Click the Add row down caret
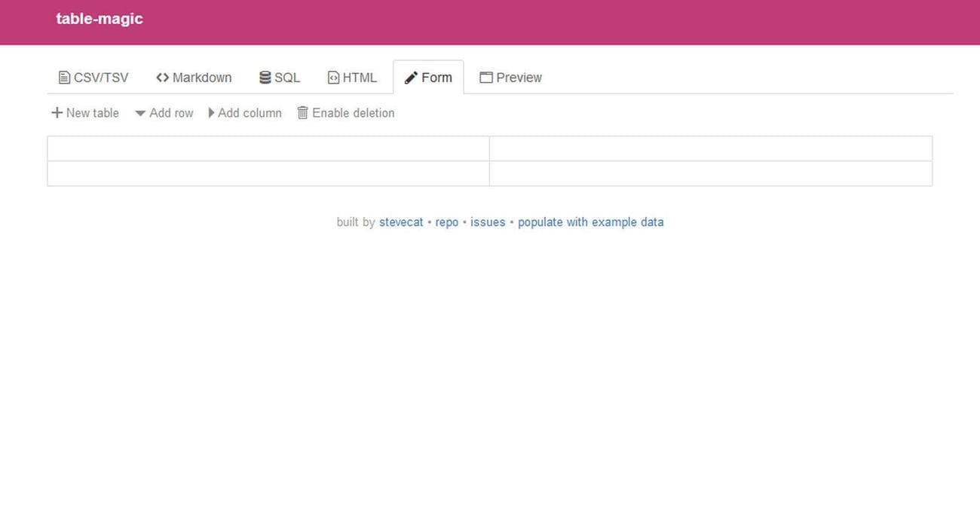The image size is (980, 529). [x=140, y=114]
